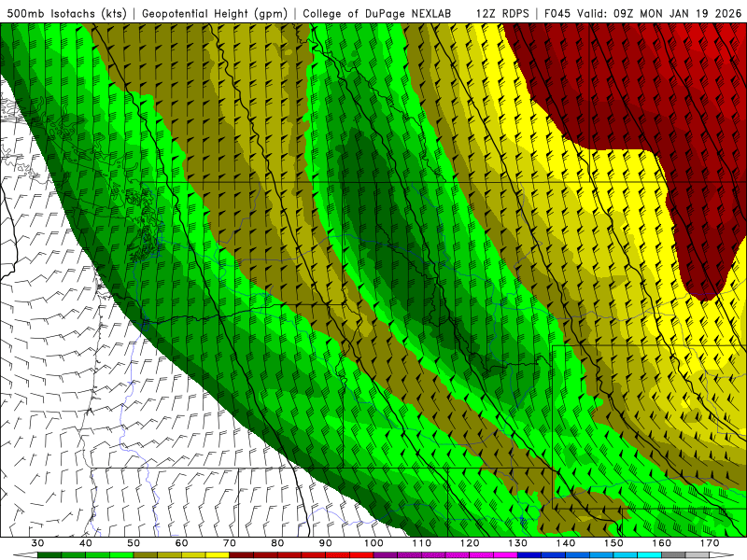
Task: Click the 'College of DuPage NEXLAB' label
Action: (377, 13)
